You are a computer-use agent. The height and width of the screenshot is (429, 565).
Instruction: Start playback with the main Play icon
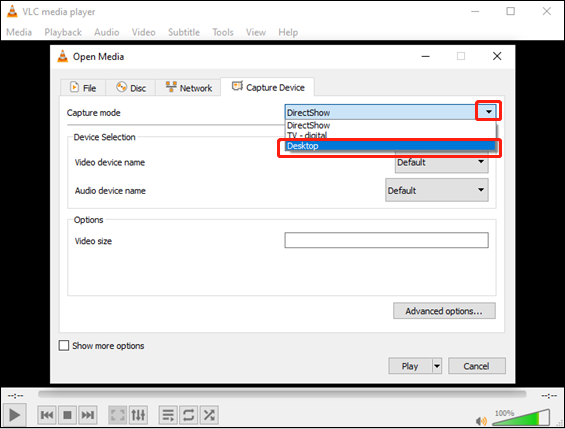click(x=14, y=415)
